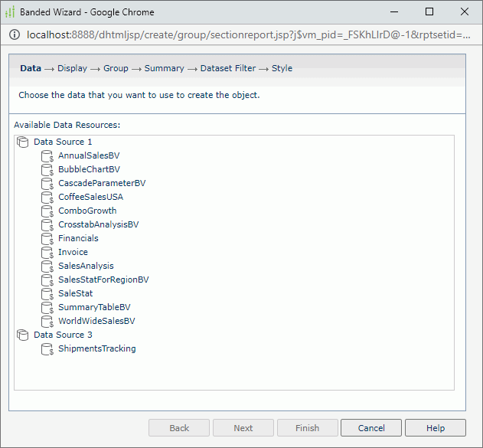
Task: Click the icon next to CoffeeSalesUSA
Action: coord(47,198)
